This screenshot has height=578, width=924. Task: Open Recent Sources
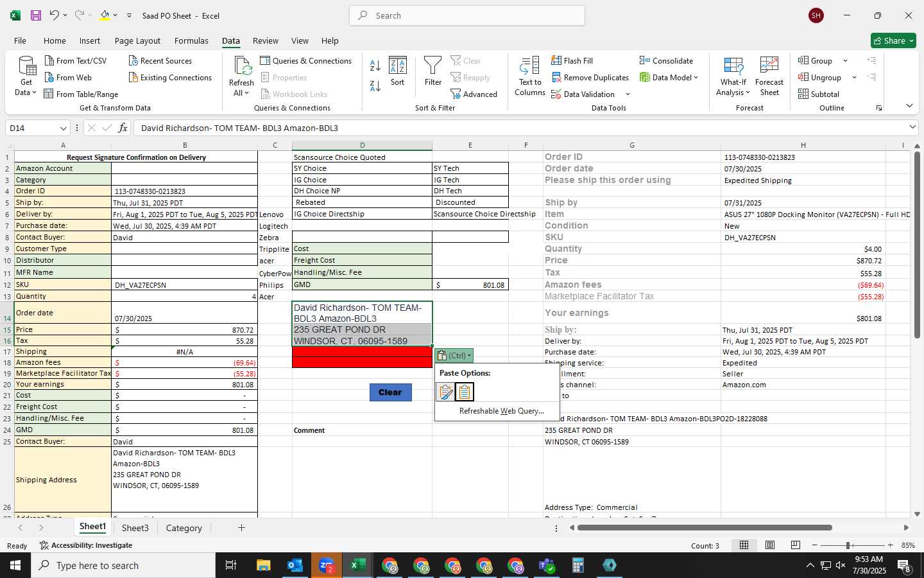[160, 60]
